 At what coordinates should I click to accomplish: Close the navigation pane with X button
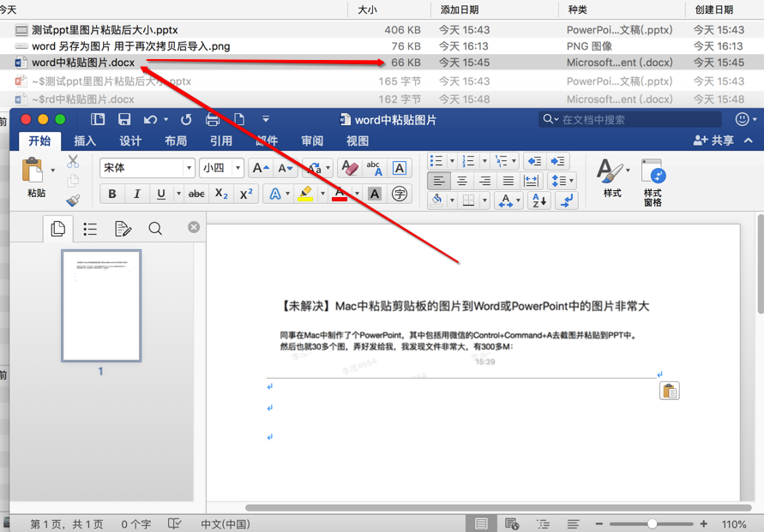pos(194,227)
